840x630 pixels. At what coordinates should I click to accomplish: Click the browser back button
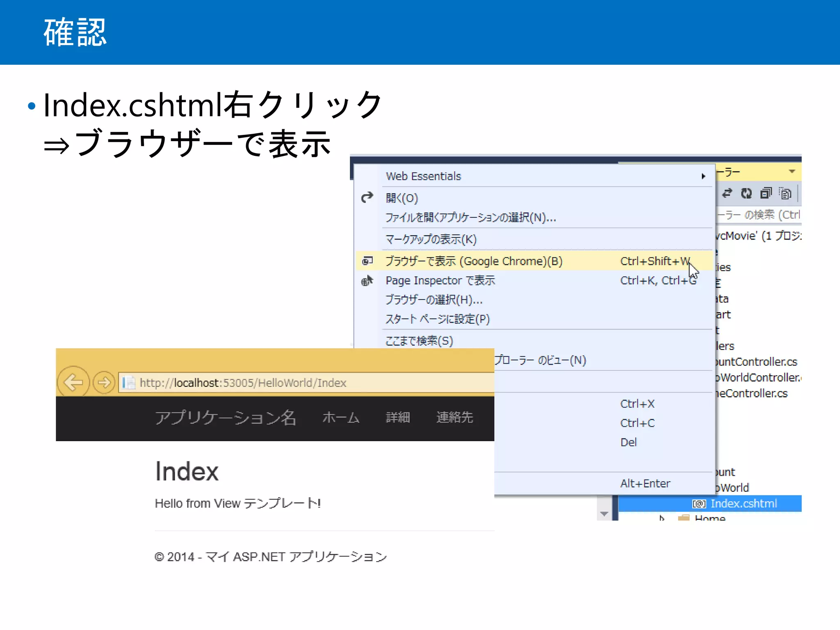pos(74,382)
